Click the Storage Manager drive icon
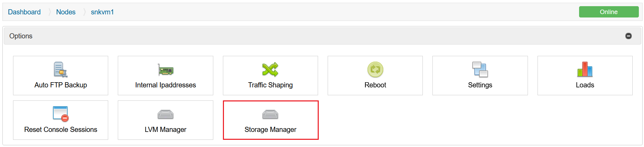The height and width of the screenshot is (147, 644). coord(270,114)
